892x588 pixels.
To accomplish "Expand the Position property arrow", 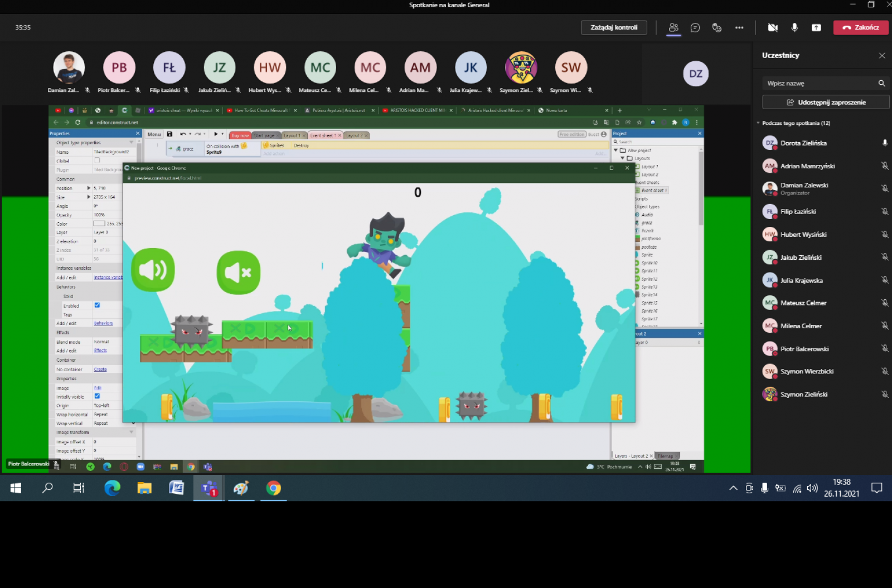I will [89, 188].
